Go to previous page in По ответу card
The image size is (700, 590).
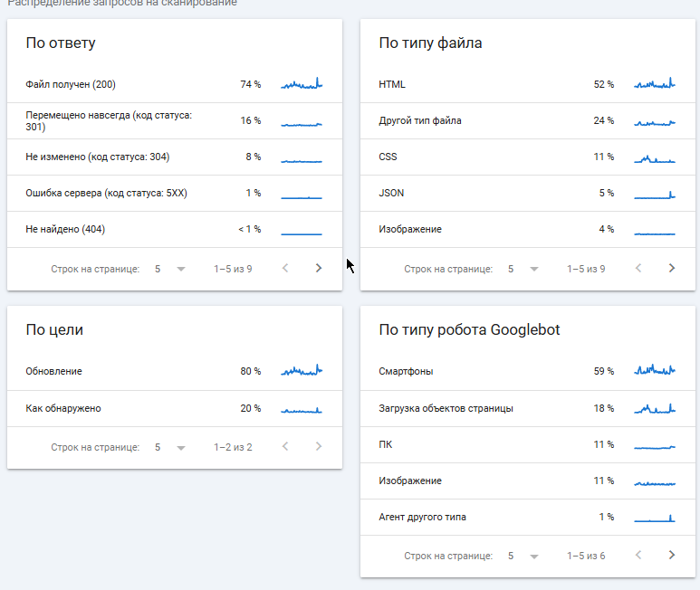pos(285,268)
